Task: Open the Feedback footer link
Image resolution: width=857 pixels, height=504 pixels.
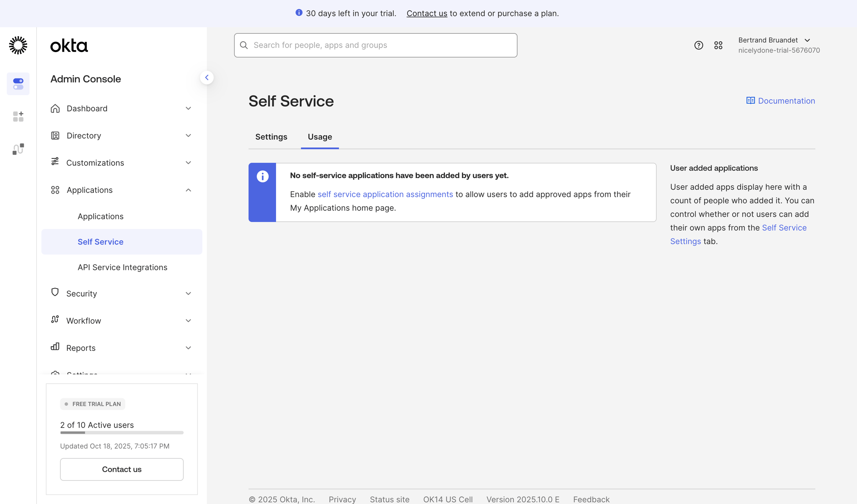Action: pyautogui.click(x=591, y=499)
